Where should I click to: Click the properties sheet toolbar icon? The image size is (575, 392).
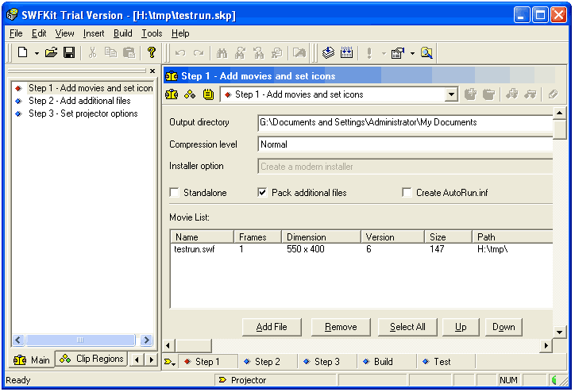(398, 53)
